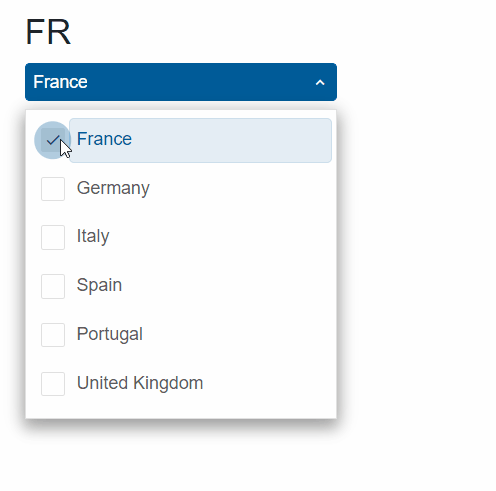The image size is (496, 491).
Task: Click the selected France text in dropdown bar
Action: tap(60, 82)
